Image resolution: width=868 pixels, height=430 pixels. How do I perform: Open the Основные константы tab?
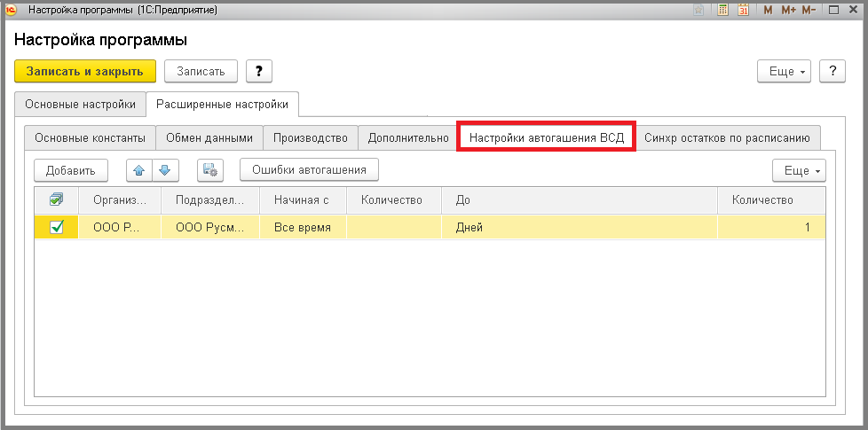(91, 137)
